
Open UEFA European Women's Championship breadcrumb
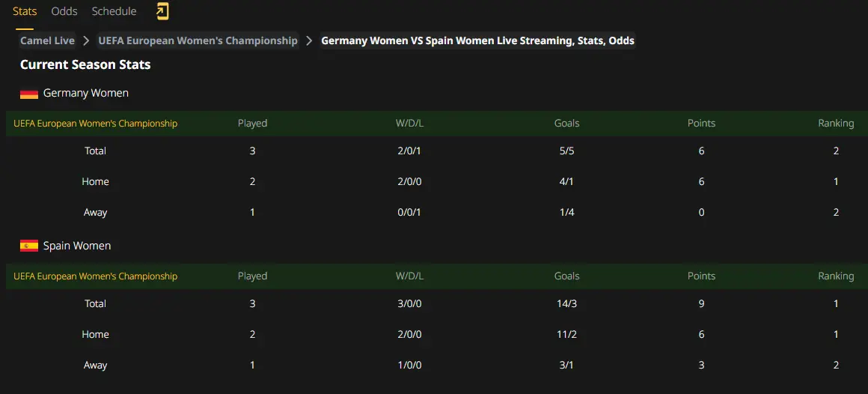tap(198, 40)
